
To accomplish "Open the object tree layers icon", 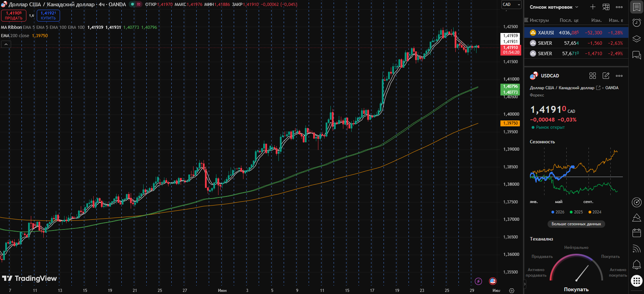I will (x=637, y=39).
